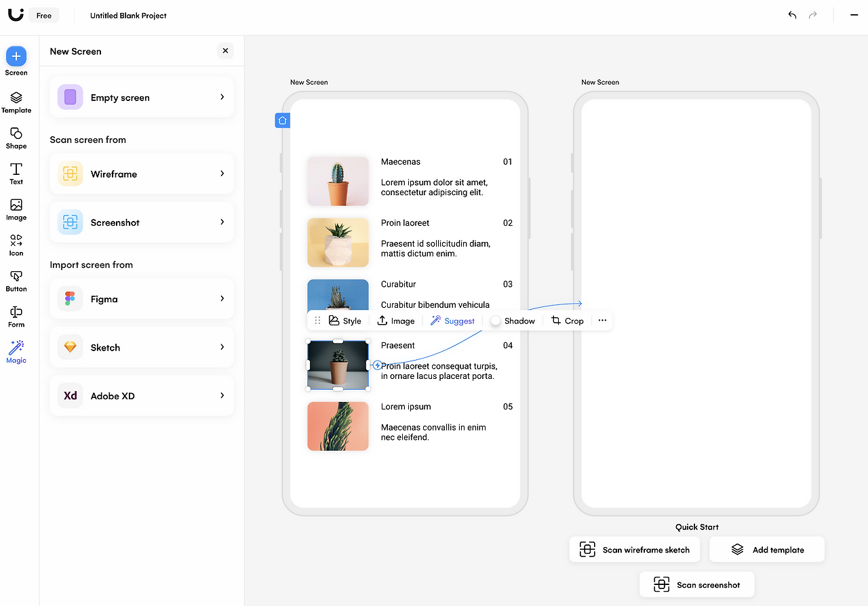Click the Figma logo icon
This screenshot has height=606, width=868.
pyautogui.click(x=71, y=299)
